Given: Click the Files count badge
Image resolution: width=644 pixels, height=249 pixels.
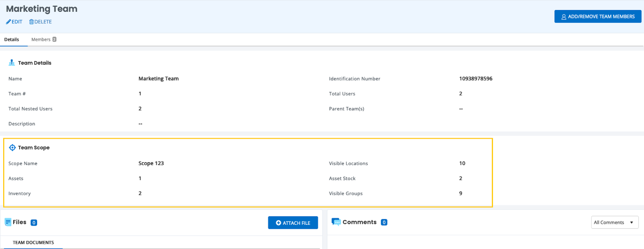Looking at the screenshot, I should click(x=34, y=222).
